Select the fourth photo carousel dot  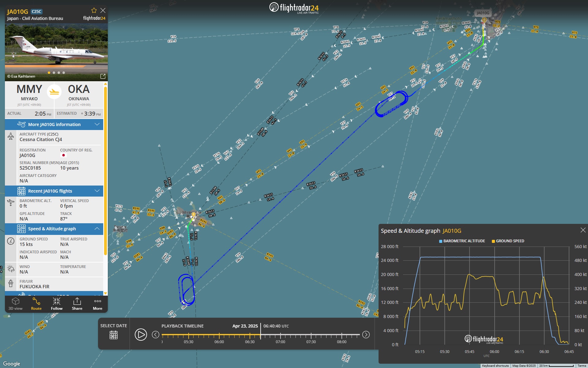pos(64,73)
